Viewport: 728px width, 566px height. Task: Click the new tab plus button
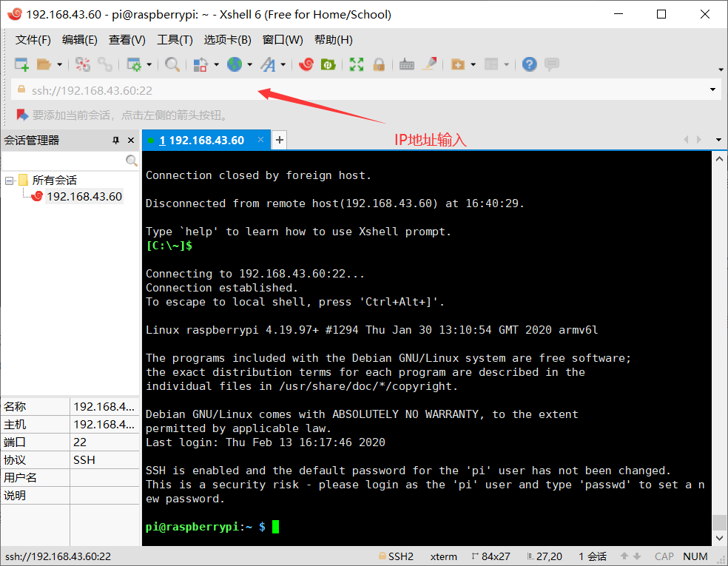[x=279, y=139]
